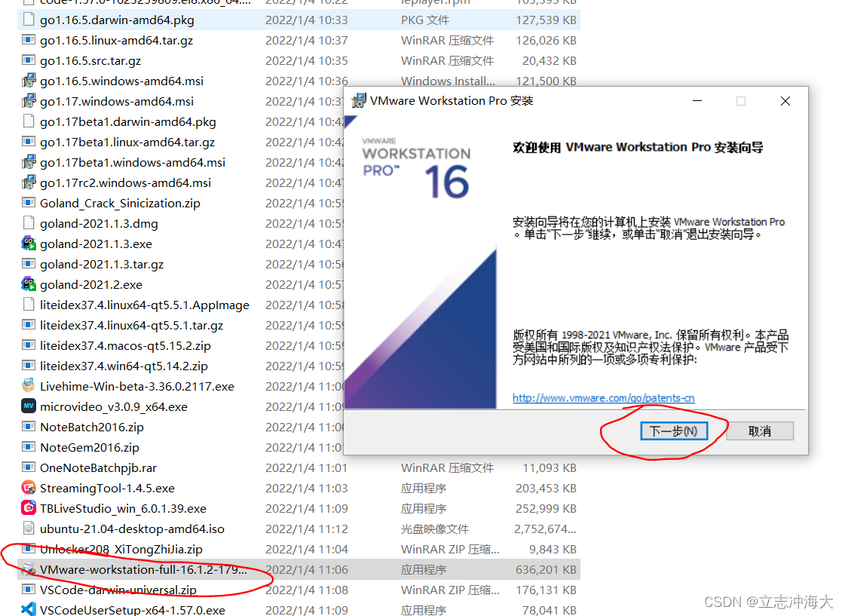Click go1.17rc2.windows-amd64.msi installer icon
The image size is (845, 616).
29,182
